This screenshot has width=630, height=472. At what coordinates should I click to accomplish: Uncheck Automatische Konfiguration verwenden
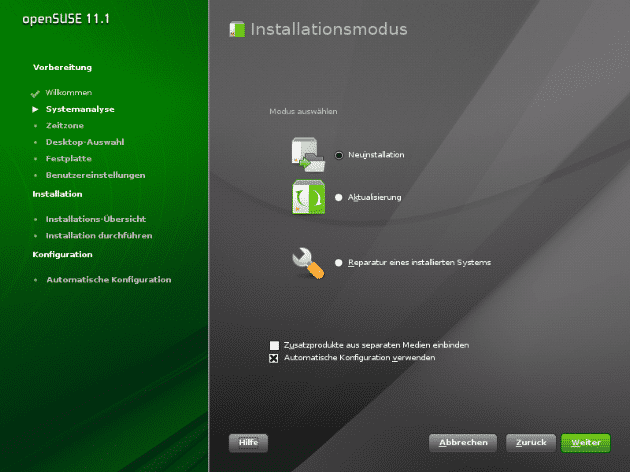click(274, 357)
